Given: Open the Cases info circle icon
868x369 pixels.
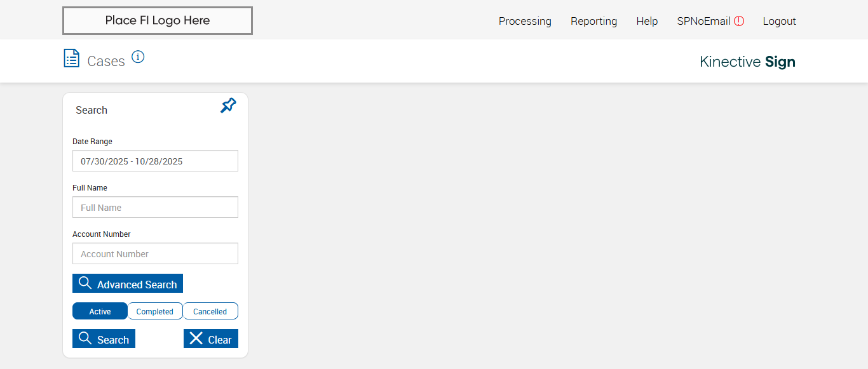Looking at the screenshot, I should [x=138, y=57].
